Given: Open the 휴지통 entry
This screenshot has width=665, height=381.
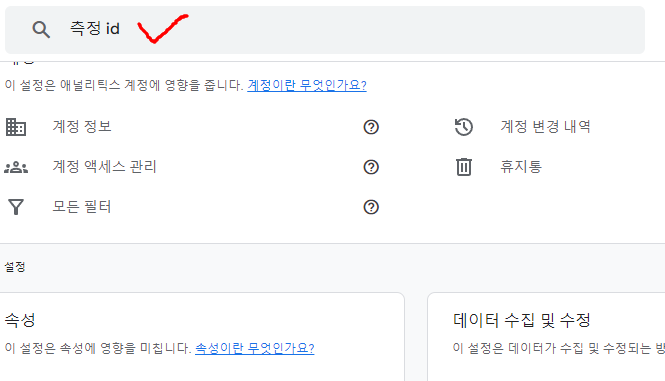Looking at the screenshot, I should click(521, 166).
